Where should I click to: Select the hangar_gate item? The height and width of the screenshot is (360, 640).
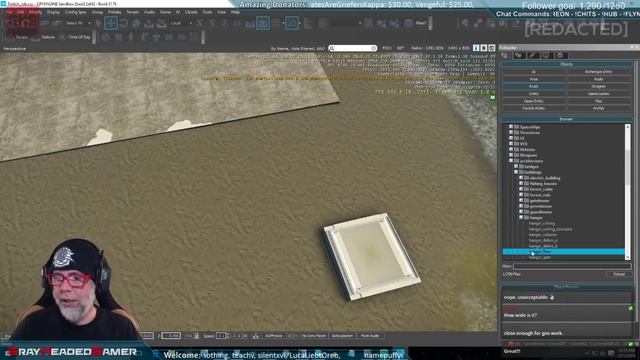tap(540, 258)
